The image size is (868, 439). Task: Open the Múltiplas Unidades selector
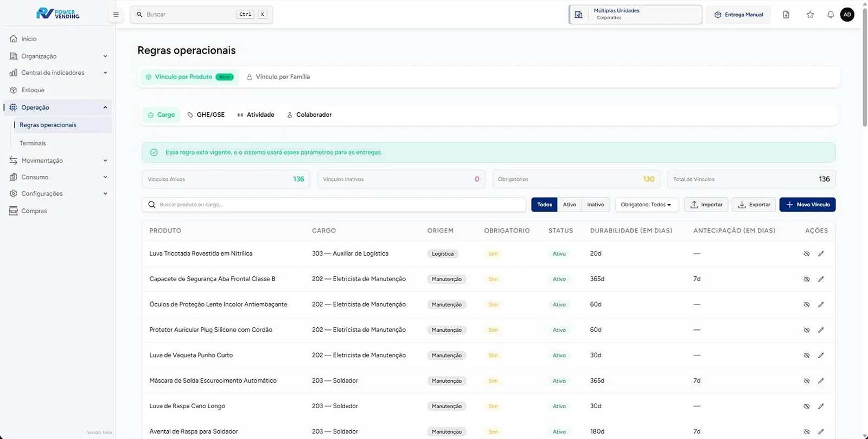(635, 15)
